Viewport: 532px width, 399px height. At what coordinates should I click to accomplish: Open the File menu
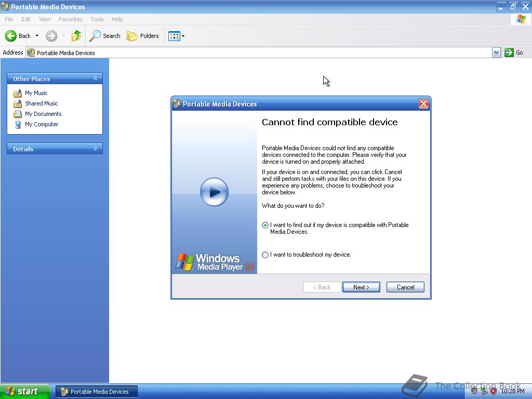tap(9, 19)
